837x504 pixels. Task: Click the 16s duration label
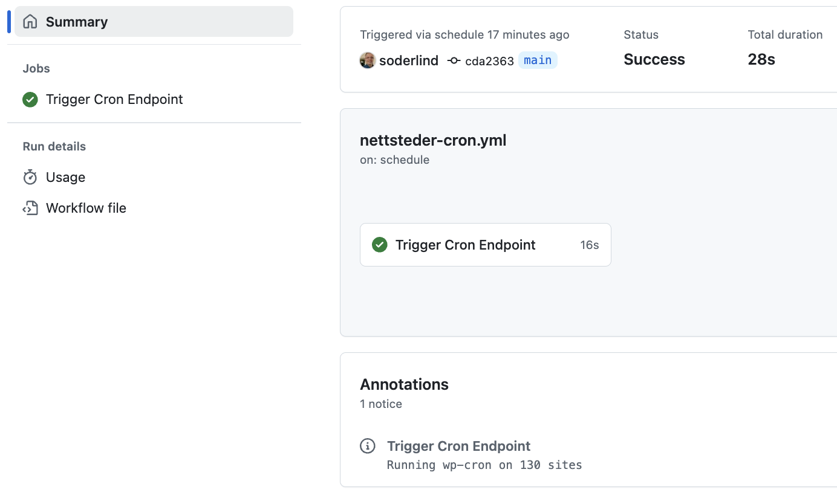pos(589,245)
